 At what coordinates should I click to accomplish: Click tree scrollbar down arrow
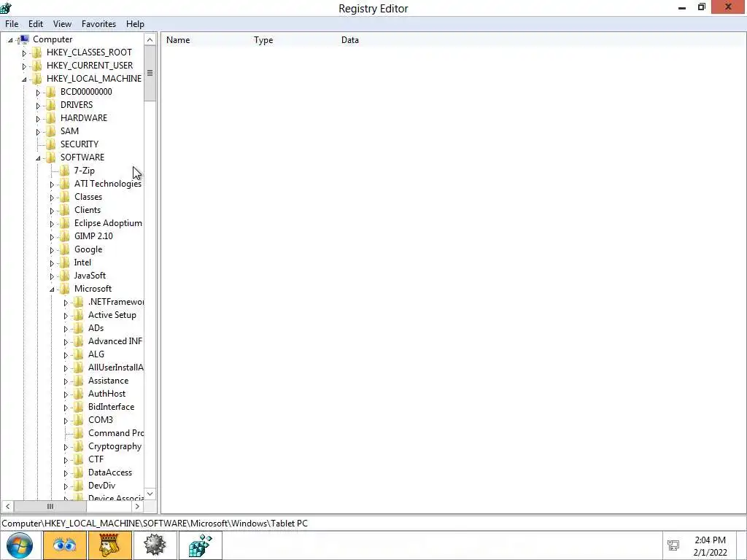[x=150, y=494]
